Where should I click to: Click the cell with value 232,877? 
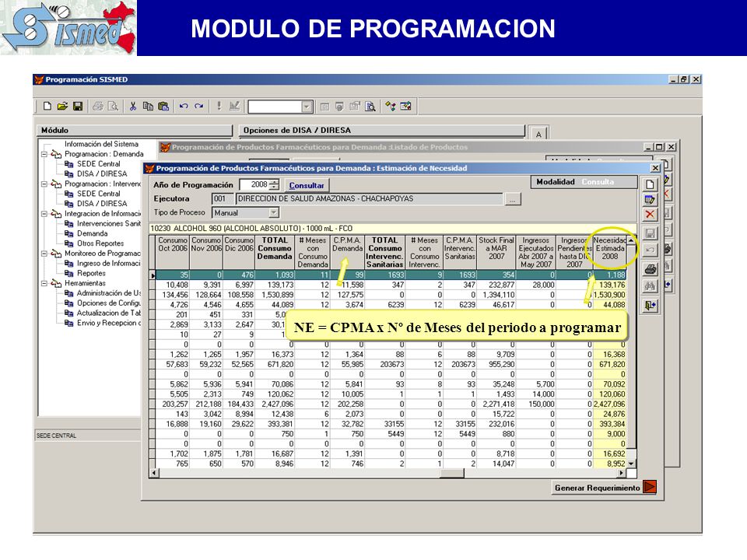(496, 285)
